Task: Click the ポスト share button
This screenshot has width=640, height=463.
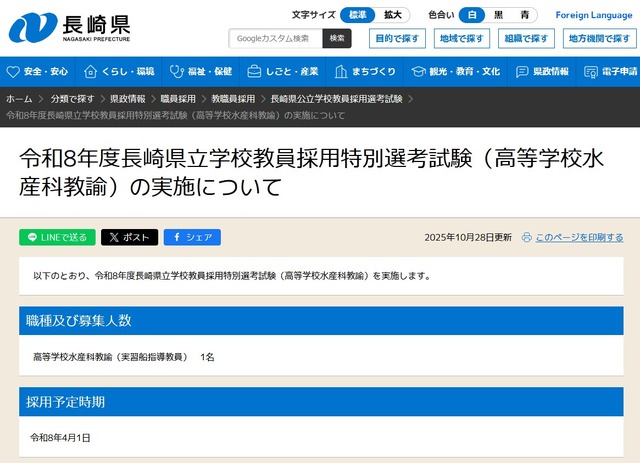Action: coord(129,237)
